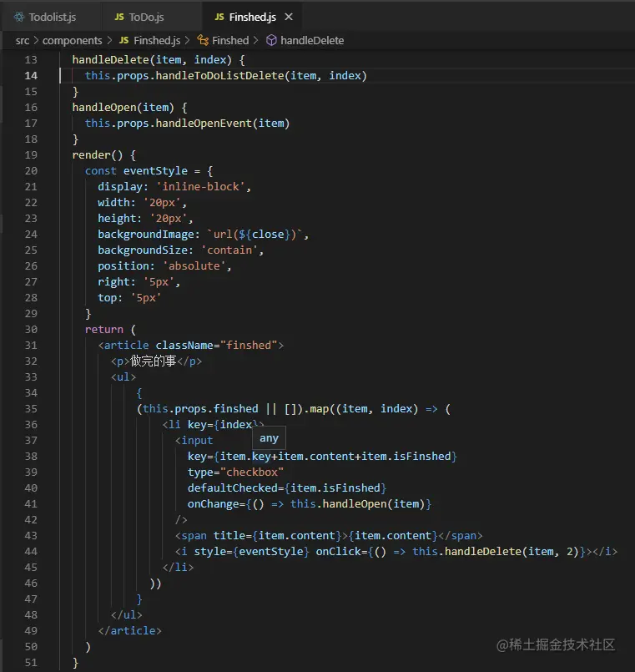Click line number 14 in gutter
Screen dimensions: 635x672
click(x=31, y=76)
